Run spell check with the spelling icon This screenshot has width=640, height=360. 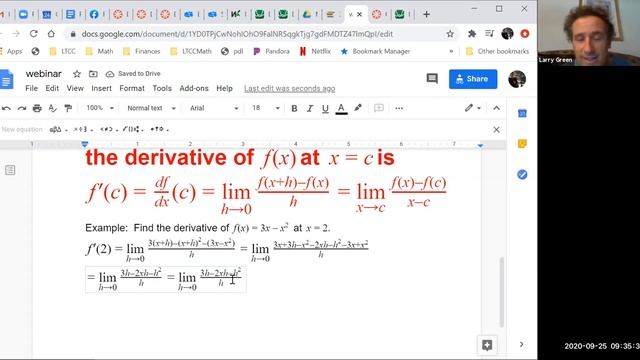[x=52, y=108]
